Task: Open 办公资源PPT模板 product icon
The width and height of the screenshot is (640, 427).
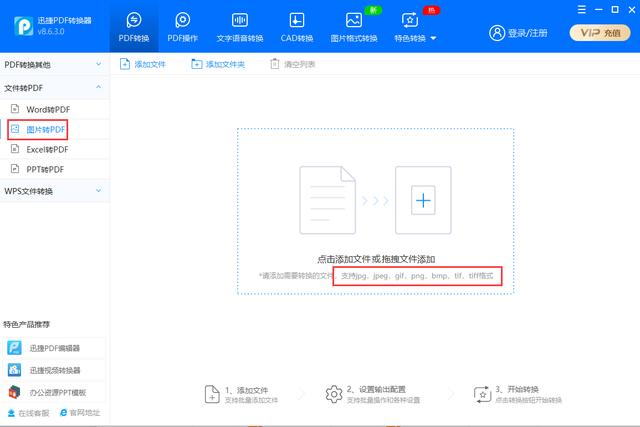Action: [14, 392]
